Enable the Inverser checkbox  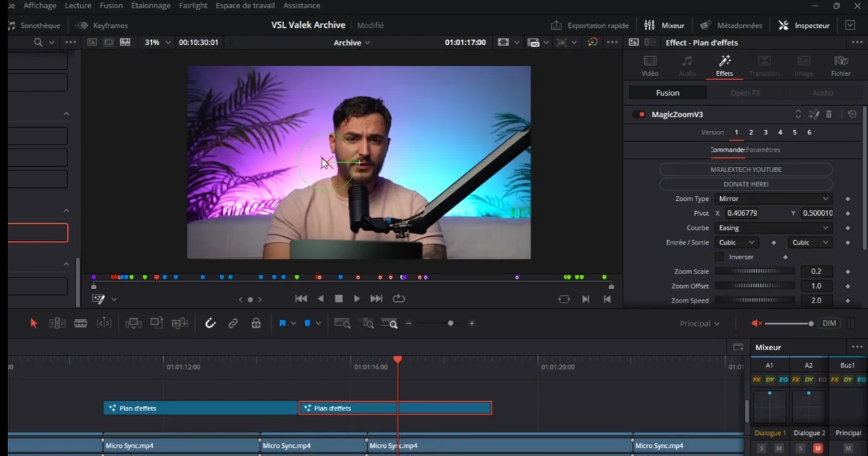719,257
